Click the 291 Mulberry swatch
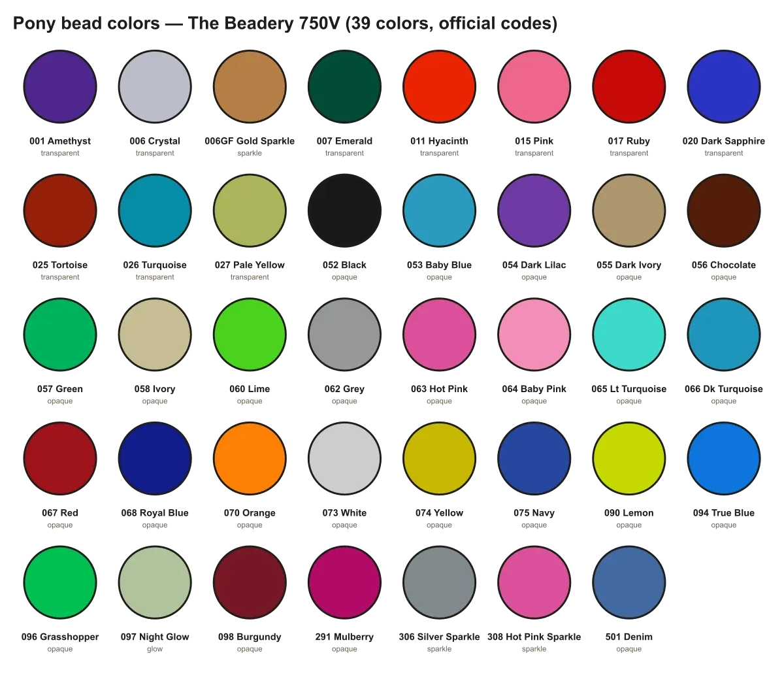784x683 pixels. (x=344, y=583)
